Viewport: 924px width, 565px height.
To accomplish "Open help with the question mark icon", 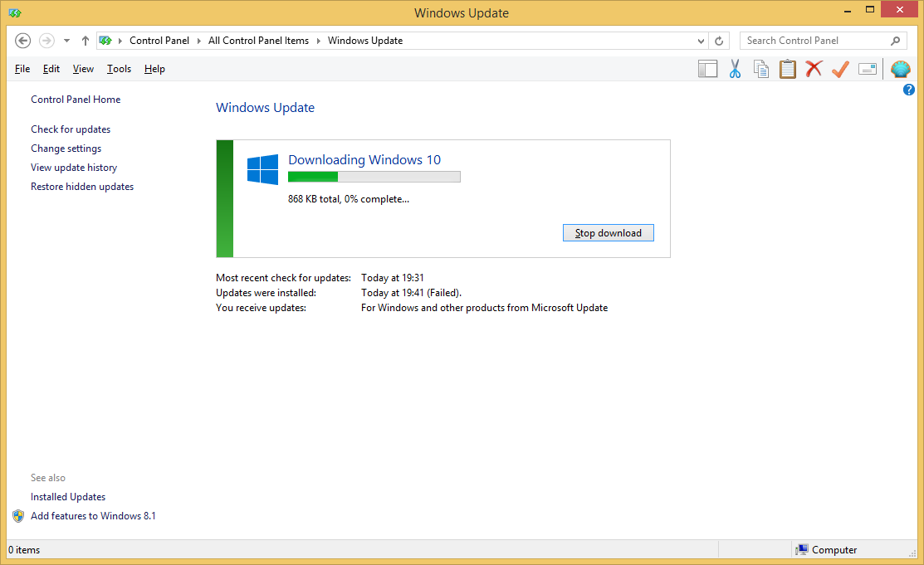I will [x=909, y=90].
